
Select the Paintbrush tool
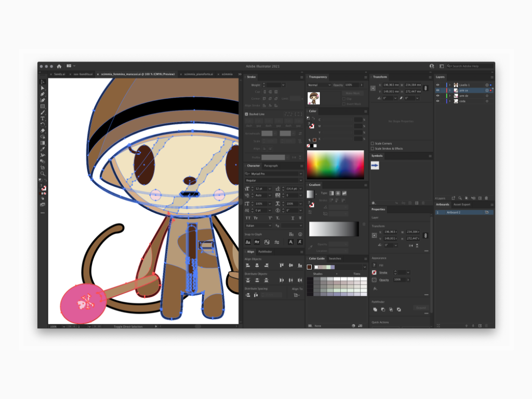(43, 112)
